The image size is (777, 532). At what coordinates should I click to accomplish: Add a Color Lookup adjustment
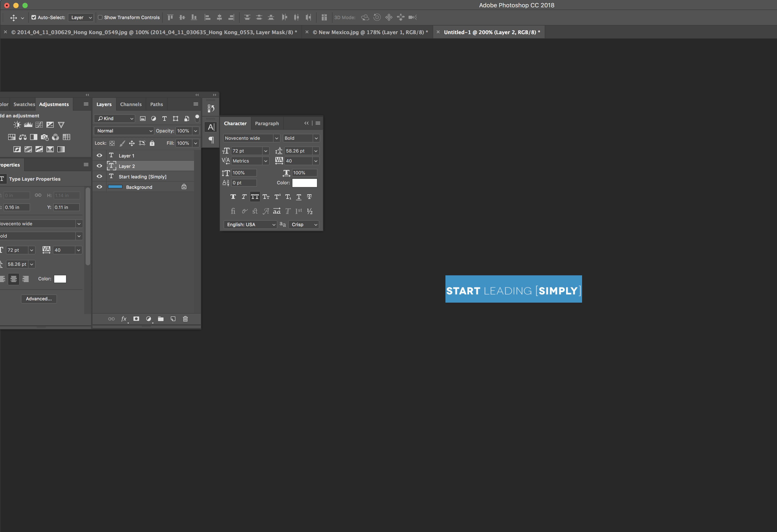66,137
